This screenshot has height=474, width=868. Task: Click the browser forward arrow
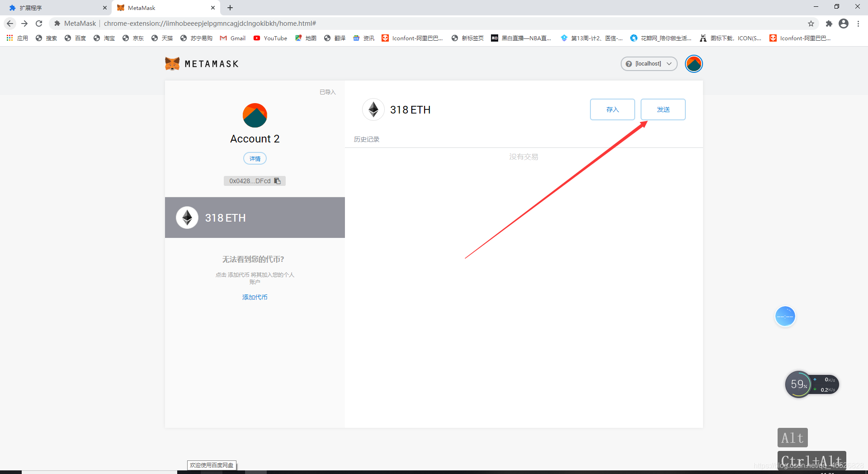pos(24,24)
